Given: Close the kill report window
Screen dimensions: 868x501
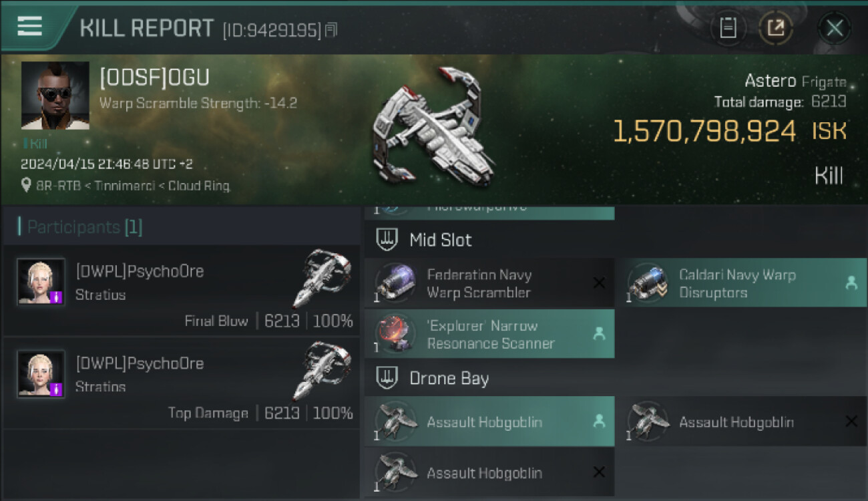Looking at the screenshot, I should pos(834,28).
